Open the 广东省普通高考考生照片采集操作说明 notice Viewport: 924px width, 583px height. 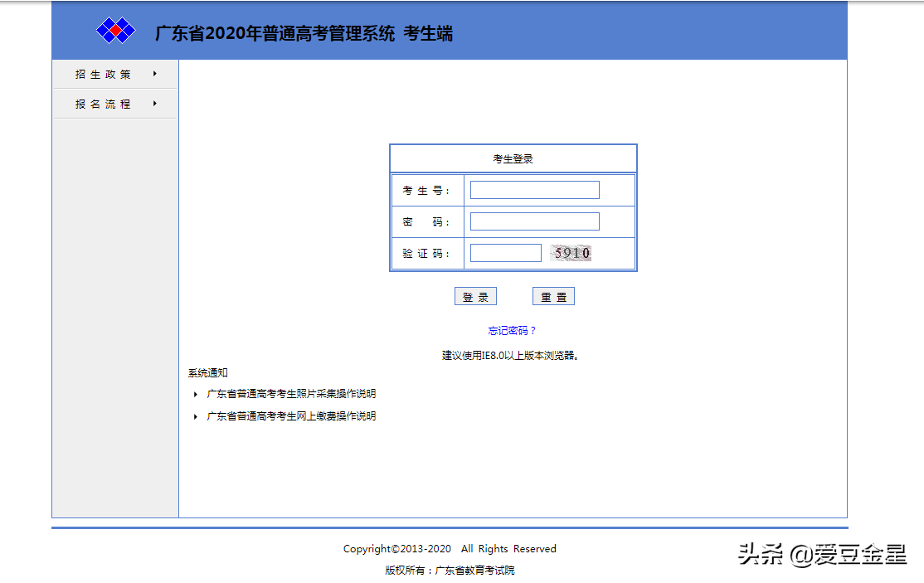pyautogui.click(x=290, y=393)
